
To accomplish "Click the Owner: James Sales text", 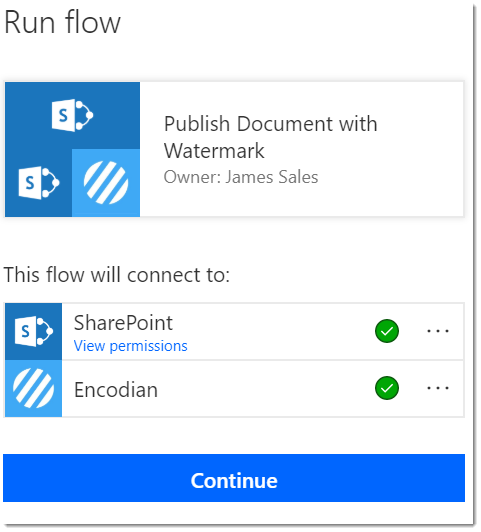I will (241, 177).
